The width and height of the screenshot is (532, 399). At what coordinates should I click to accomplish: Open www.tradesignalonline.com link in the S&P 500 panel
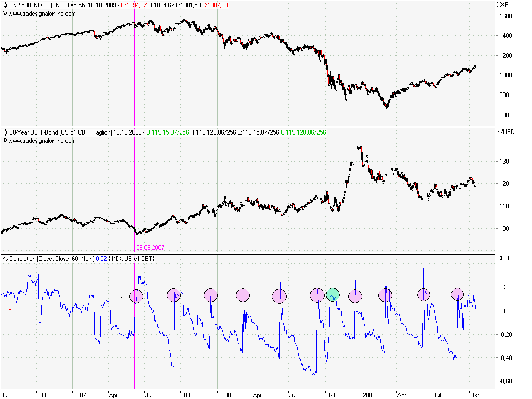(x=42, y=14)
